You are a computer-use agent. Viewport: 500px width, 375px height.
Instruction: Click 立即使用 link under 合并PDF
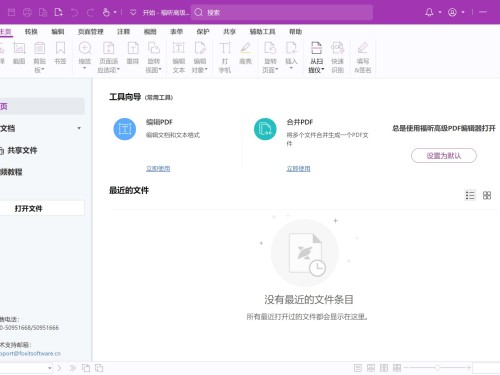299,169
